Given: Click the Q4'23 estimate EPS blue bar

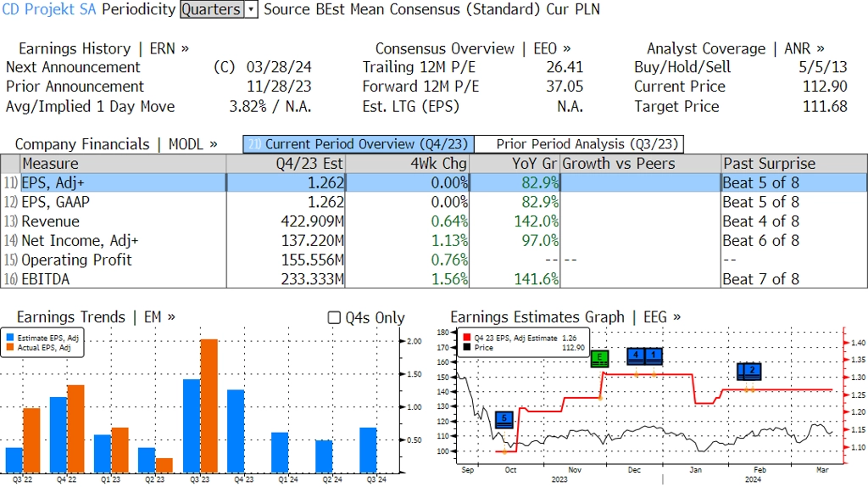Looking at the screenshot, I should [x=236, y=432].
